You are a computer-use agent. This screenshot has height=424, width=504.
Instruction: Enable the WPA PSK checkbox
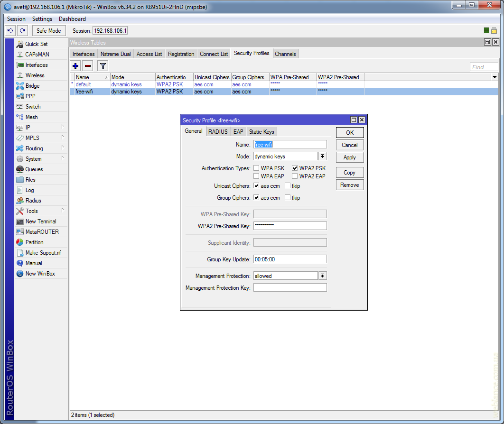click(256, 168)
